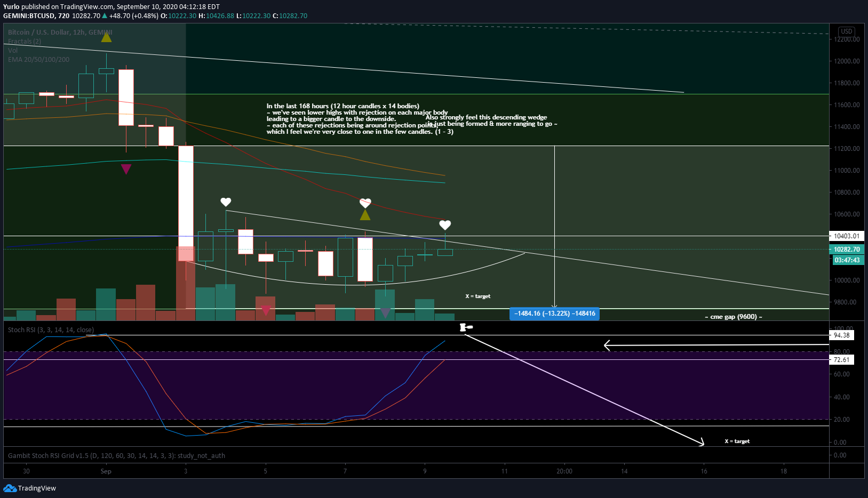Screen dimensions: 868x498
Task: Click the magenta down-fractal triangle below 11200
Action: [126, 169]
